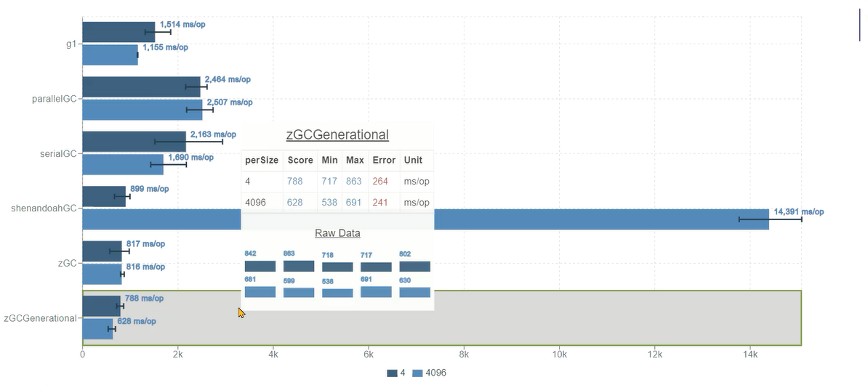This screenshot has width=868, height=385.
Task: Select the zGC bar at 817 ms/op
Action: pyautogui.click(x=102, y=251)
